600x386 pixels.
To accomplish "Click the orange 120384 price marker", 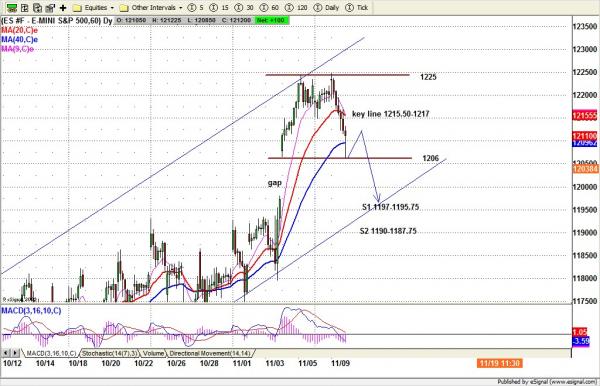I will [x=585, y=168].
